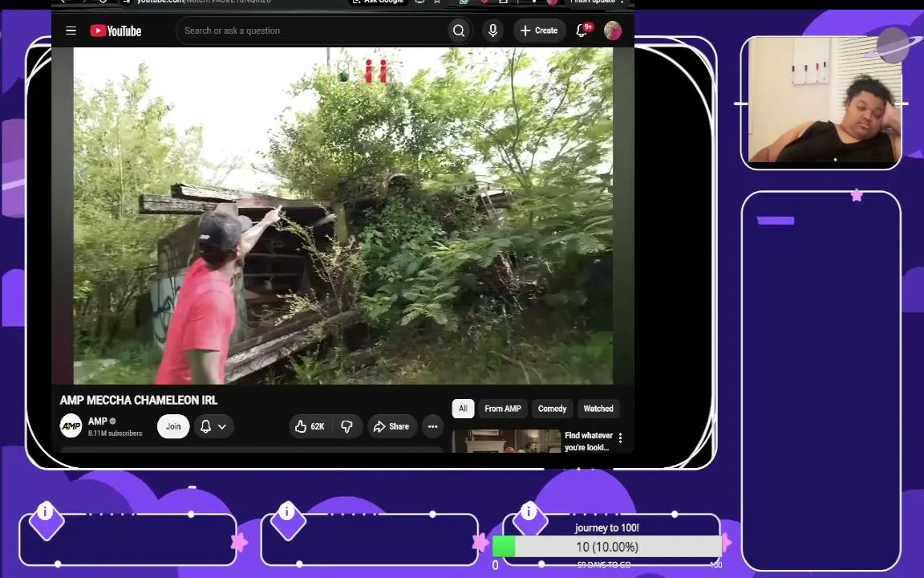924x578 pixels.
Task: Go to YouTube home via logo
Action: pyautogui.click(x=115, y=31)
